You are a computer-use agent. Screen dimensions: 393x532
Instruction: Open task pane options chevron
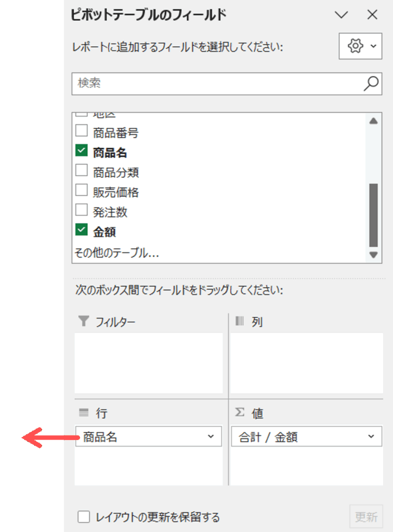click(342, 15)
